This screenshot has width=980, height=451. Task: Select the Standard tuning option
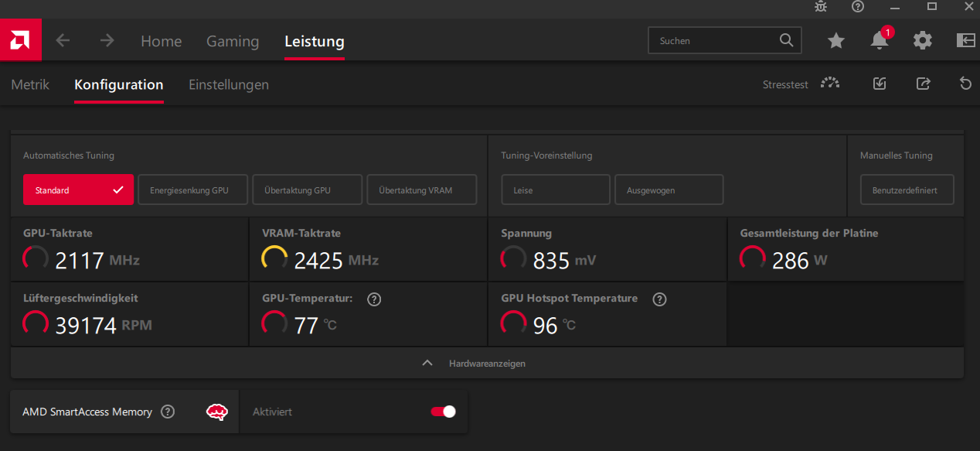point(78,190)
